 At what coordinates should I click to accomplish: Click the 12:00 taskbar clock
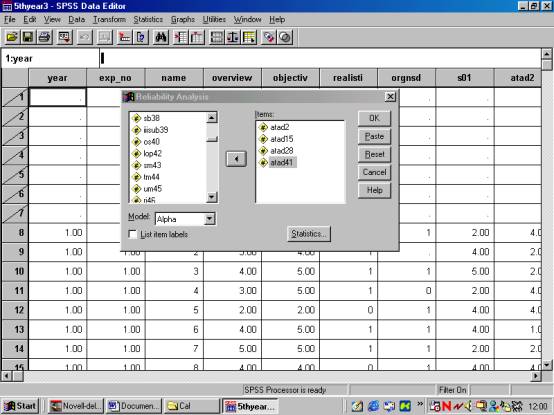[x=538, y=407]
